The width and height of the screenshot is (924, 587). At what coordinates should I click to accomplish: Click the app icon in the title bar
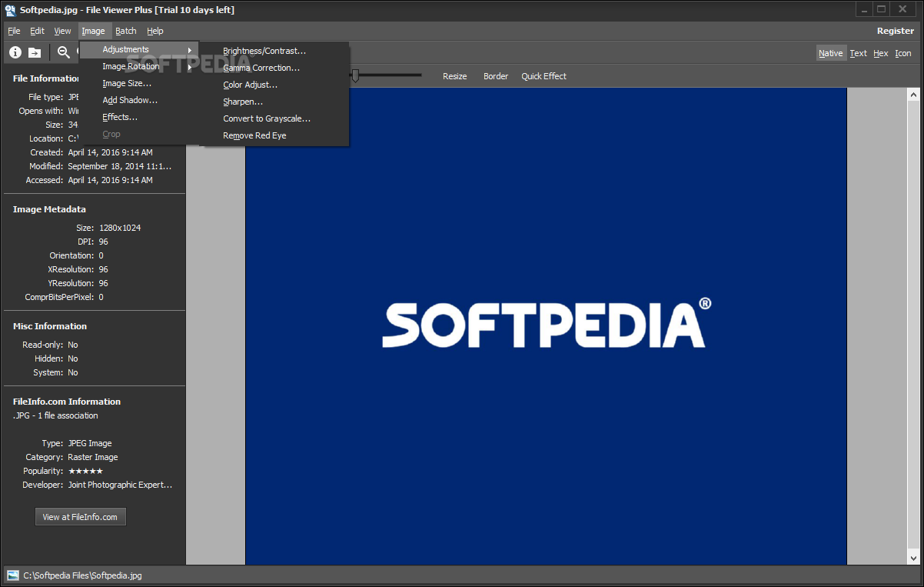click(11, 10)
